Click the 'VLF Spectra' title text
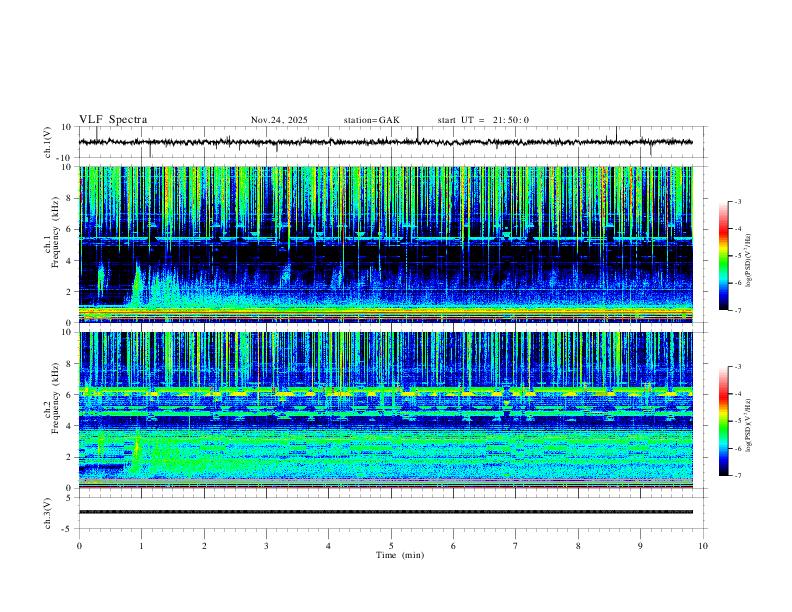 pyautogui.click(x=113, y=120)
